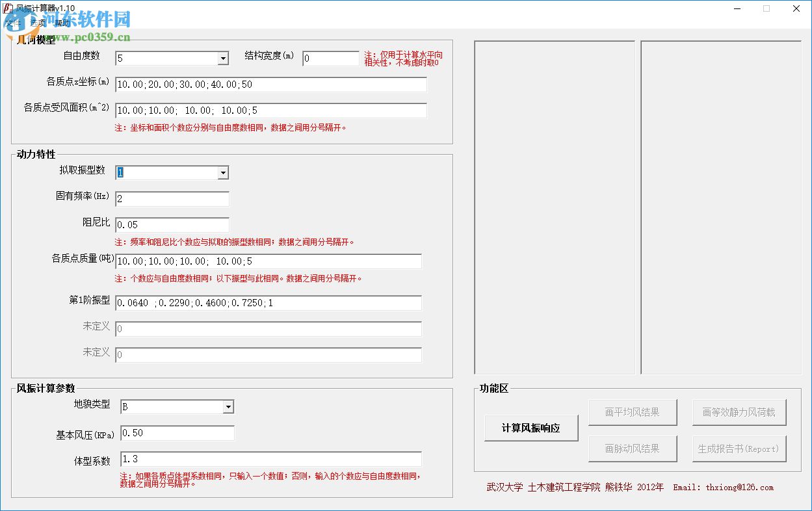Open the 地貌类型 terrain type dropdown
This screenshot has height=511, width=812.
click(229, 406)
